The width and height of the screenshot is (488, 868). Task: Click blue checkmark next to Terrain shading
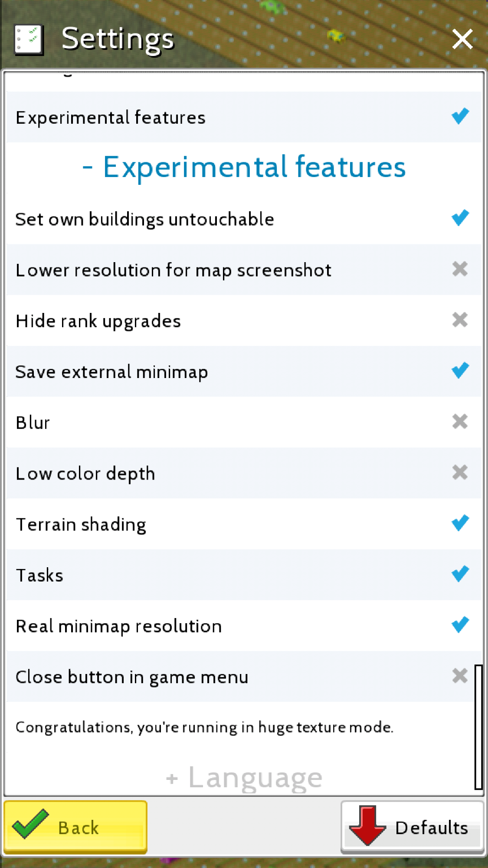click(x=460, y=523)
